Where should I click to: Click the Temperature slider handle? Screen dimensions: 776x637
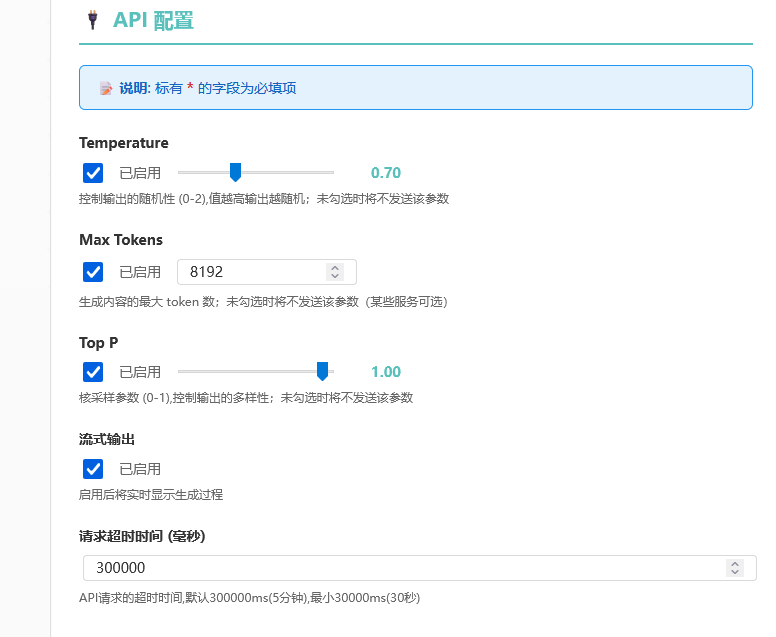pos(236,172)
